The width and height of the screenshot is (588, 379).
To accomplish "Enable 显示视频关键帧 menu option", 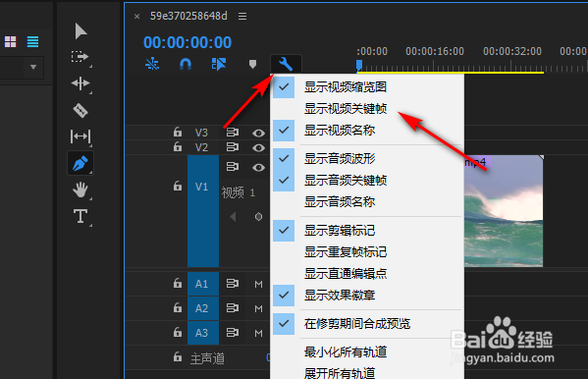I will tap(367, 109).
